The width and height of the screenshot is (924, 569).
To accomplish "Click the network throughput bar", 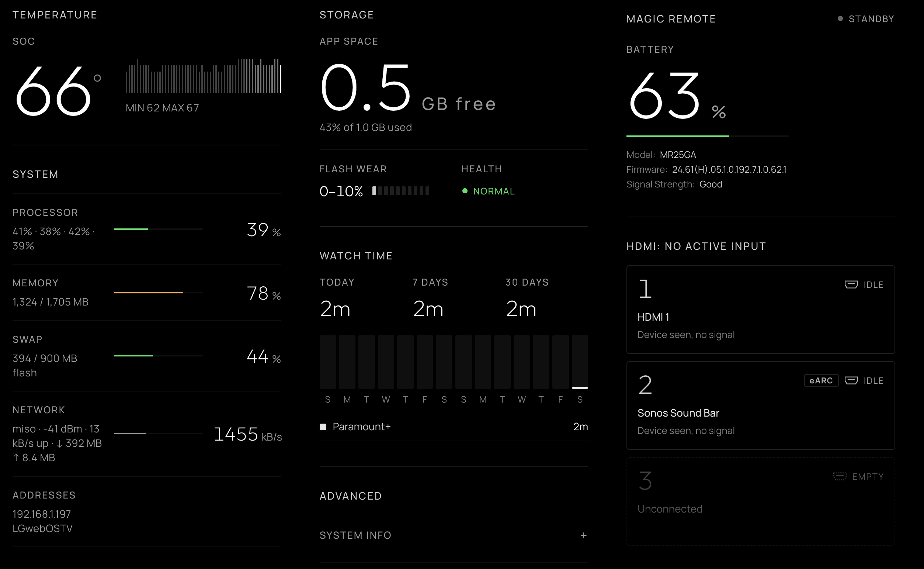I will 159,434.
